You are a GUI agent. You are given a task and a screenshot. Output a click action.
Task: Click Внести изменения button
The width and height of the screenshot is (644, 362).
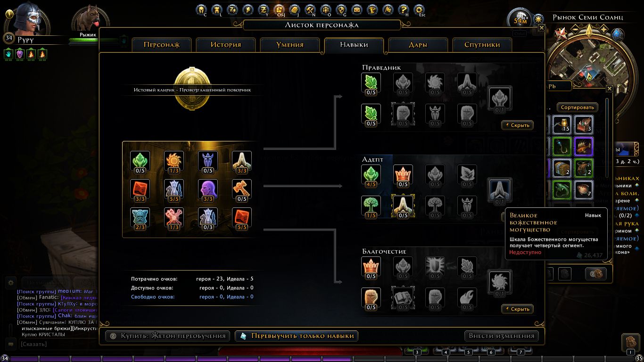tap(502, 336)
